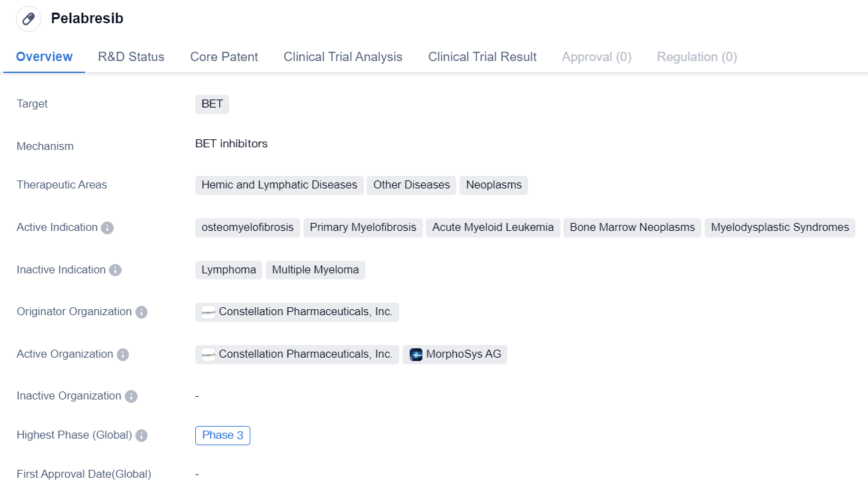Click the pill drug icon beside Pelabresib
This screenshot has height=495, width=868.
point(29,19)
